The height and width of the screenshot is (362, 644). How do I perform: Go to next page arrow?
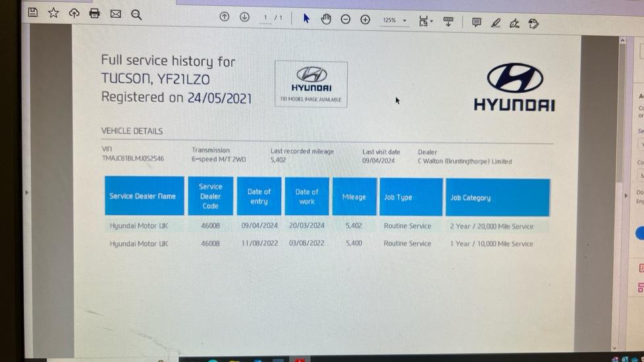[244, 17]
